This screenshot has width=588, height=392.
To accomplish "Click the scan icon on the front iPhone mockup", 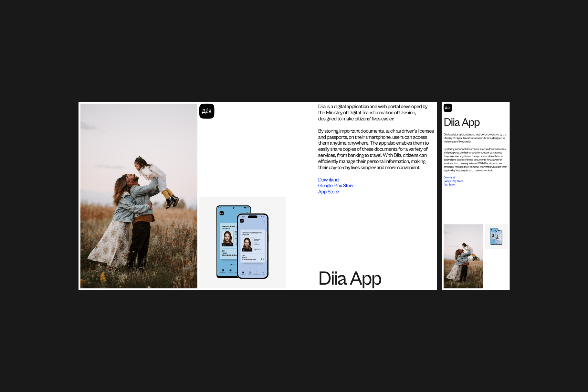I will pyautogui.click(x=264, y=221).
